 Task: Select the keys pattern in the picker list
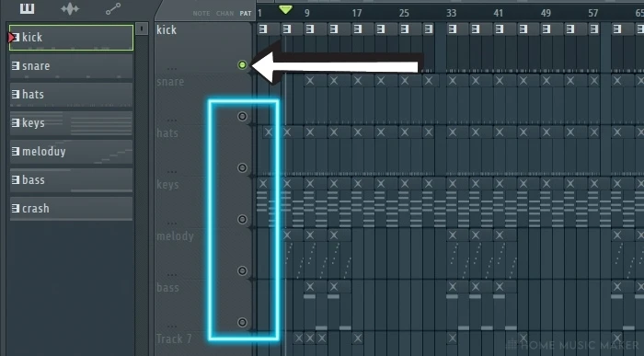tap(71, 122)
